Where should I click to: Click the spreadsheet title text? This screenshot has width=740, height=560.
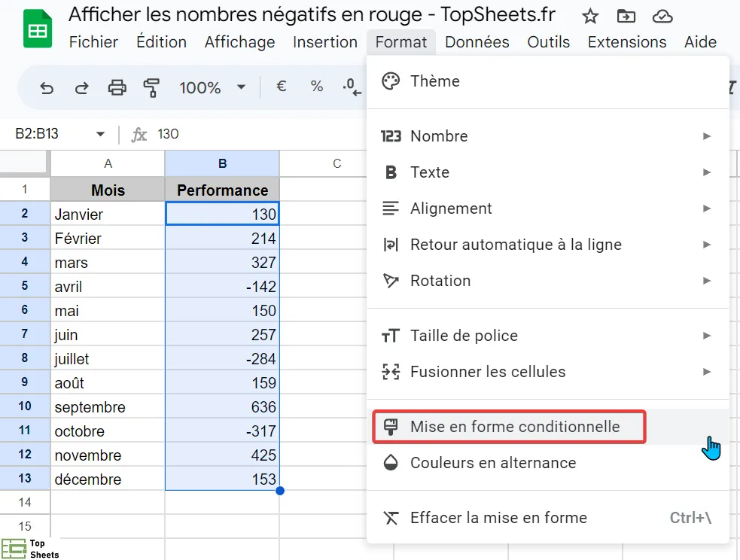pos(312,14)
